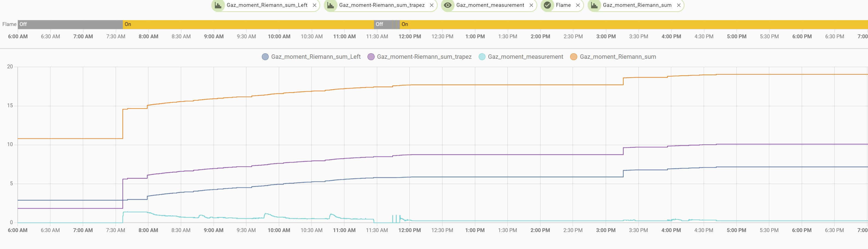Click the first gray Off segment on Flame timeline

[70, 24]
